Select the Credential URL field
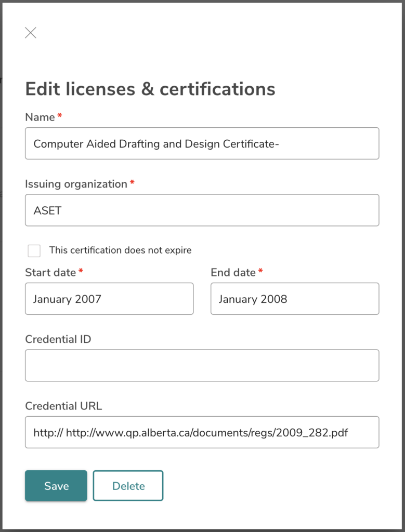 point(202,432)
